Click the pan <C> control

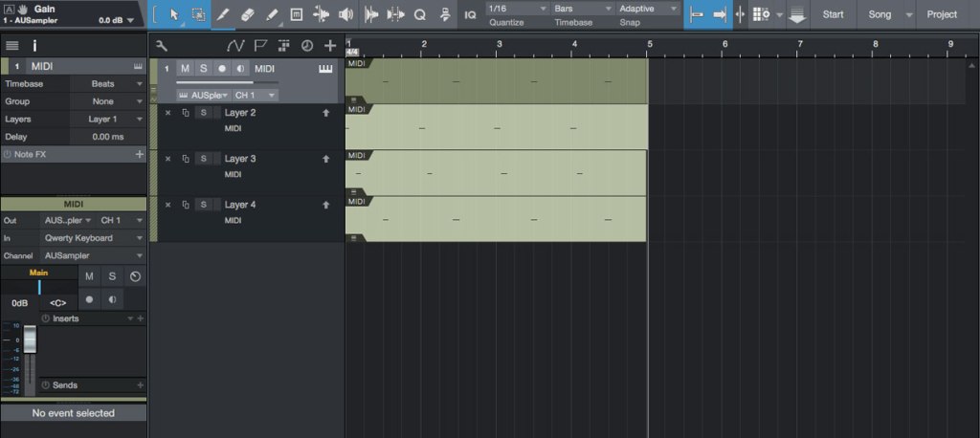tap(58, 303)
